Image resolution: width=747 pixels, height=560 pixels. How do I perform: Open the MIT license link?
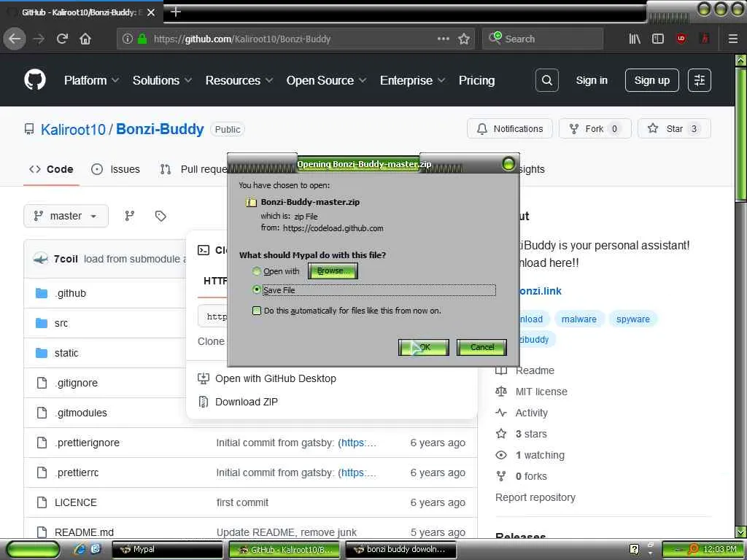click(x=541, y=392)
